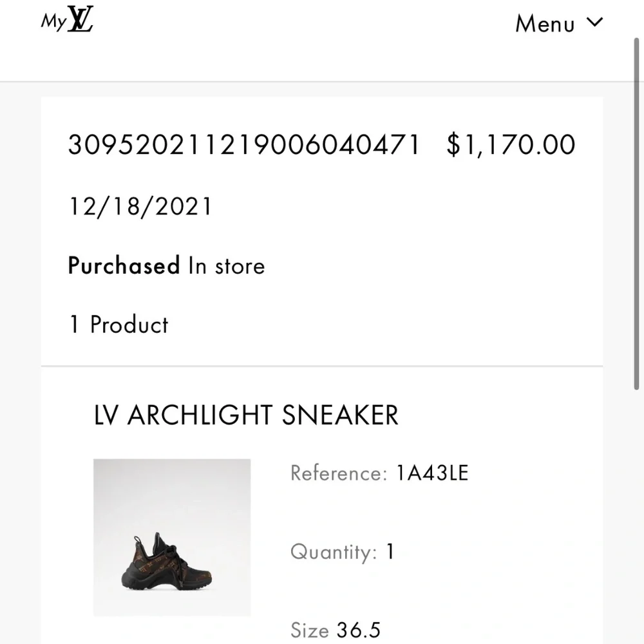Open the Menu label
Screen dimensions: 644x644
coord(545,24)
